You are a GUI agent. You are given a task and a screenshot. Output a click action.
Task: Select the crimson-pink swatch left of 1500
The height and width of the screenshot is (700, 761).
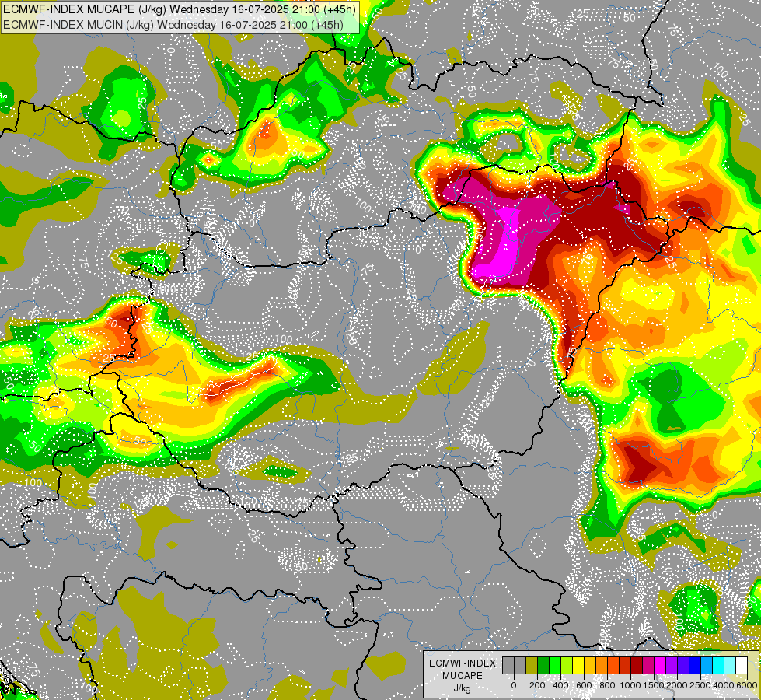[x=649, y=665]
